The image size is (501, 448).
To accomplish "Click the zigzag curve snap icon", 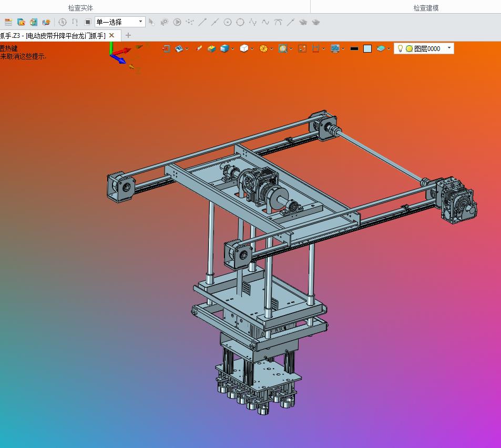I will (x=253, y=22).
